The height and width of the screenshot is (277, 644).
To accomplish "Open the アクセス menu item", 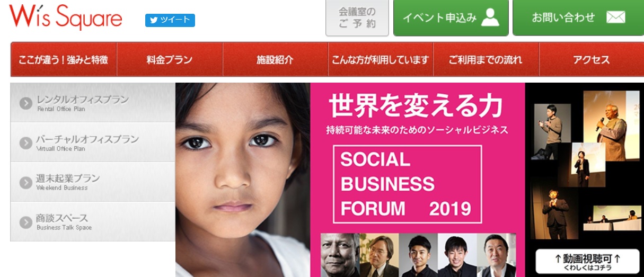I will 592,60.
